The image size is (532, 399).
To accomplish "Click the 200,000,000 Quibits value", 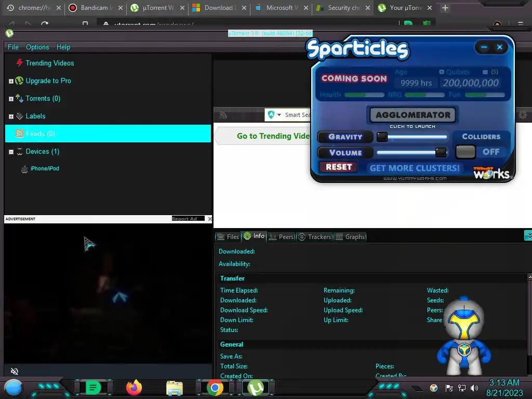I will 470,83.
